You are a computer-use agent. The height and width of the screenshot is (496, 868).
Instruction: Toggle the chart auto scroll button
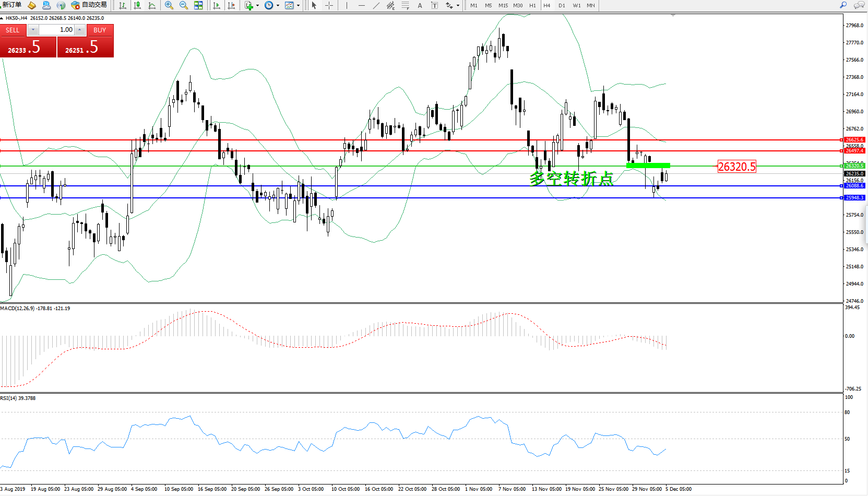(217, 5)
